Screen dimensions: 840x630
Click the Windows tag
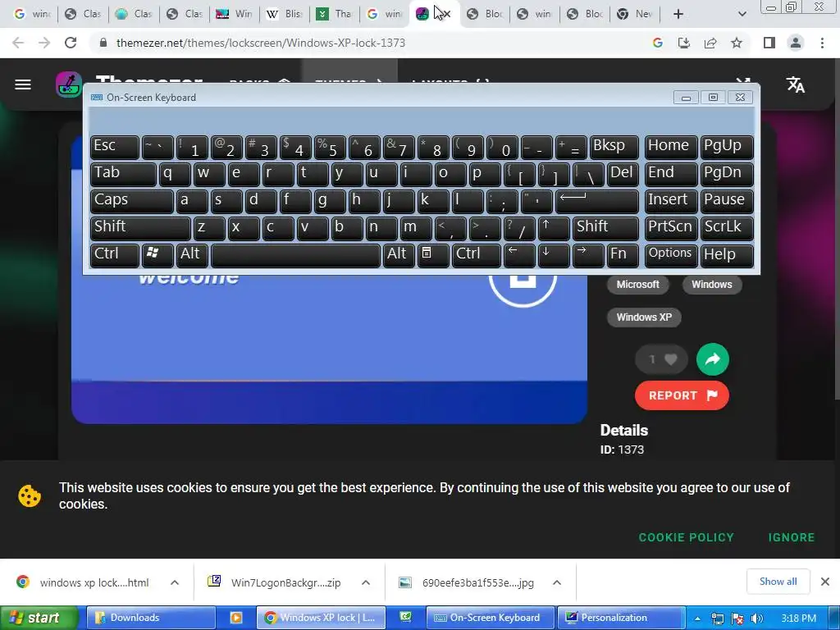(711, 285)
